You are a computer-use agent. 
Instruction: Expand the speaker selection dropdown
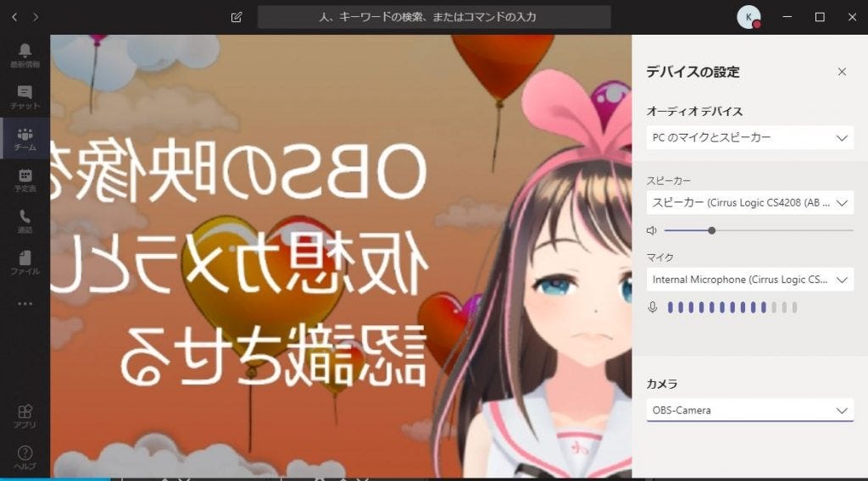749,202
